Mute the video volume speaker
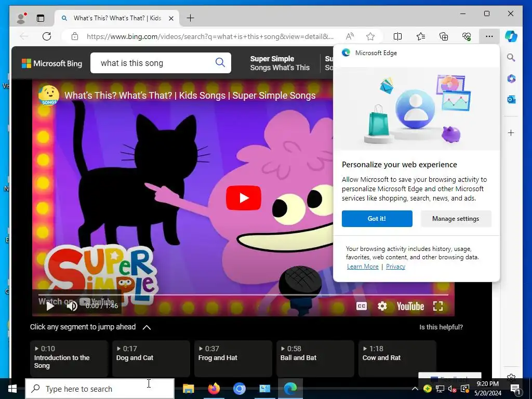This screenshot has height=399, width=532. click(x=72, y=306)
